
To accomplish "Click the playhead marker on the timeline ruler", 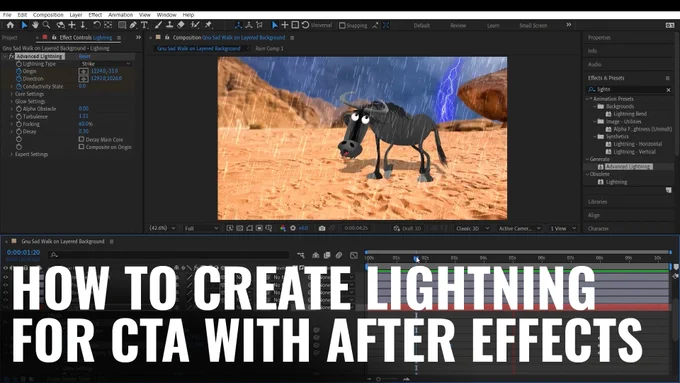I will (x=416, y=259).
